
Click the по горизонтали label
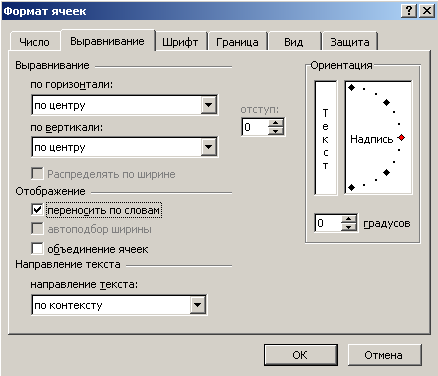[72, 85]
